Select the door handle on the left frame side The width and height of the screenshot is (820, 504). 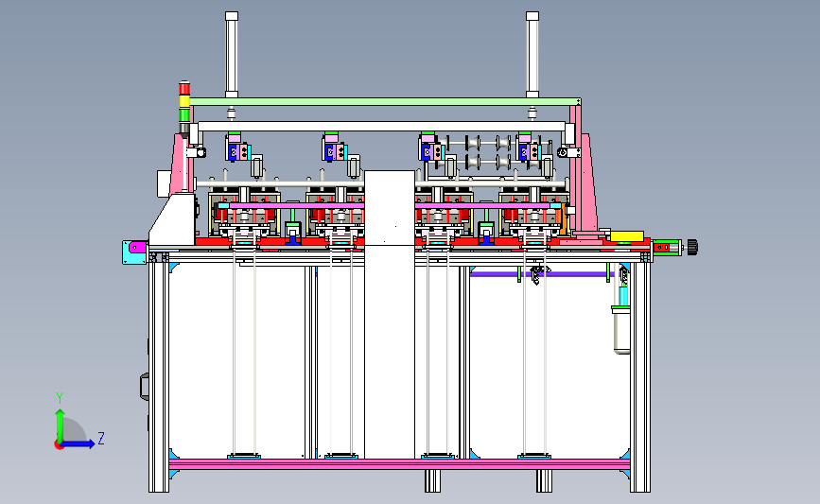click(145, 387)
